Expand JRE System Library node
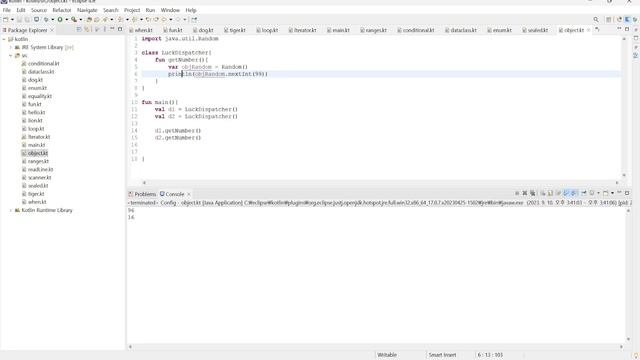This screenshot has width=640, height=360. (11, 47)
